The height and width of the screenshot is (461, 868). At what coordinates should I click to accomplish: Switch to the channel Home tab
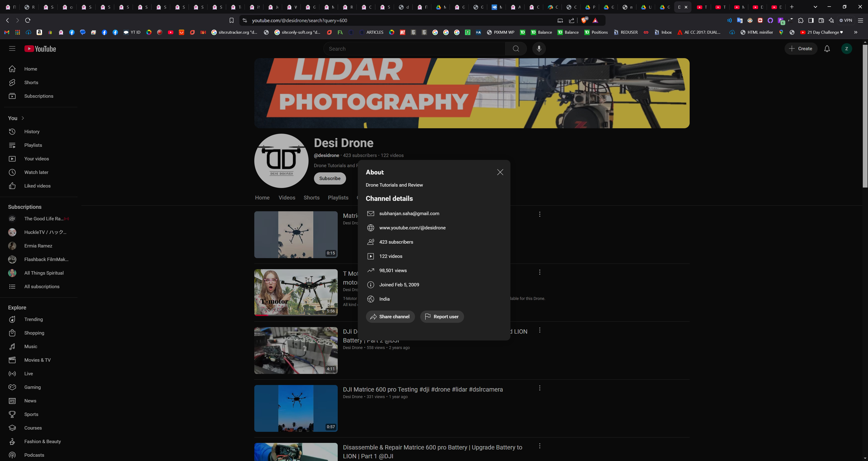[x=262, y=198]
